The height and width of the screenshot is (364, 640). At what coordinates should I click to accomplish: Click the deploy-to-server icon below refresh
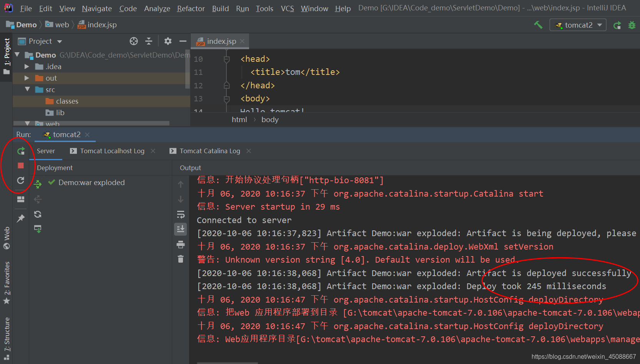(38, 229)
